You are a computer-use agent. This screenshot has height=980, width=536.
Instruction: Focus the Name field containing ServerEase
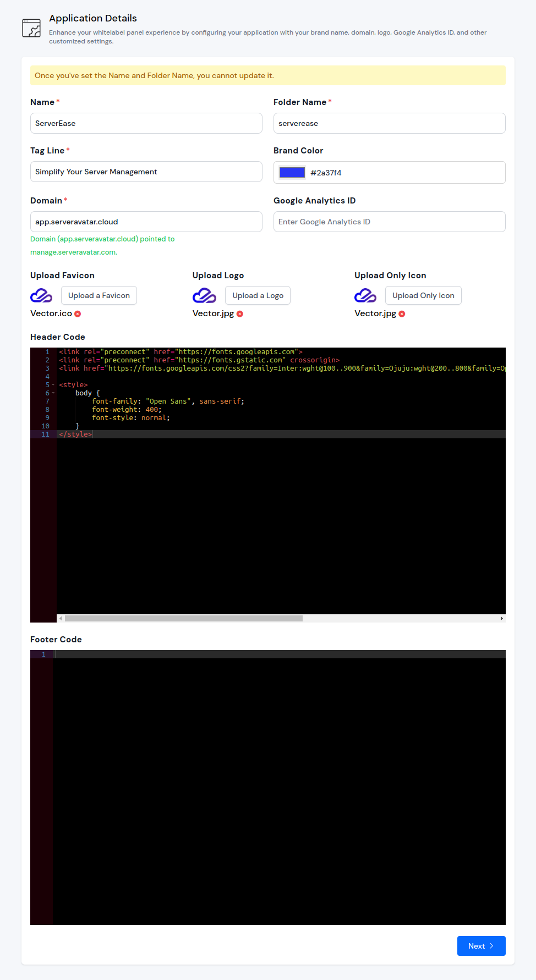coord(146,123)
